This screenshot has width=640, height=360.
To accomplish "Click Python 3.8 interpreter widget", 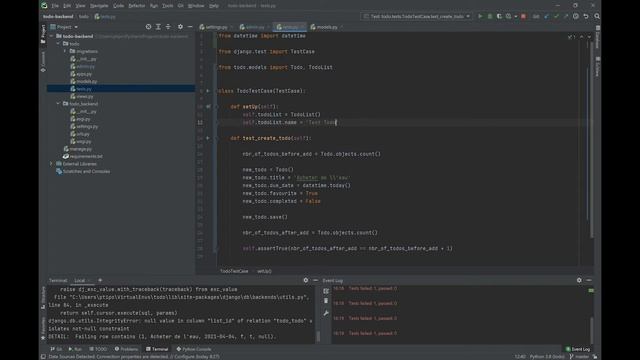I will tap(547, 357).
